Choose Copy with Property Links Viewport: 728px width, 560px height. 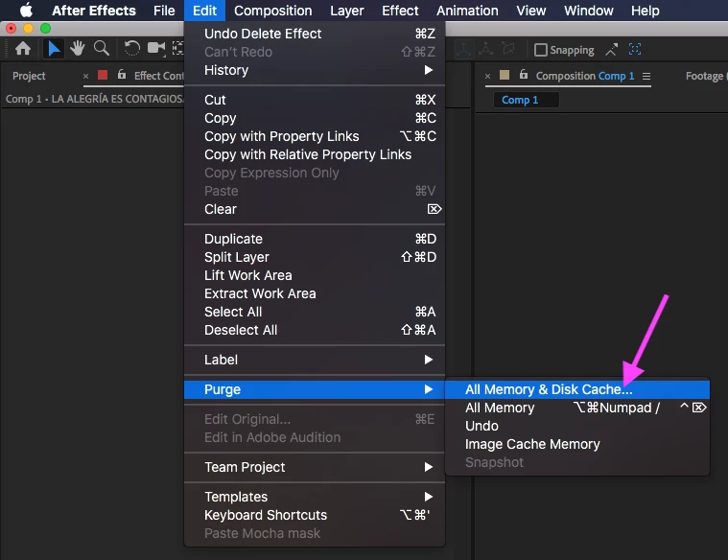[x=315, y=136]
